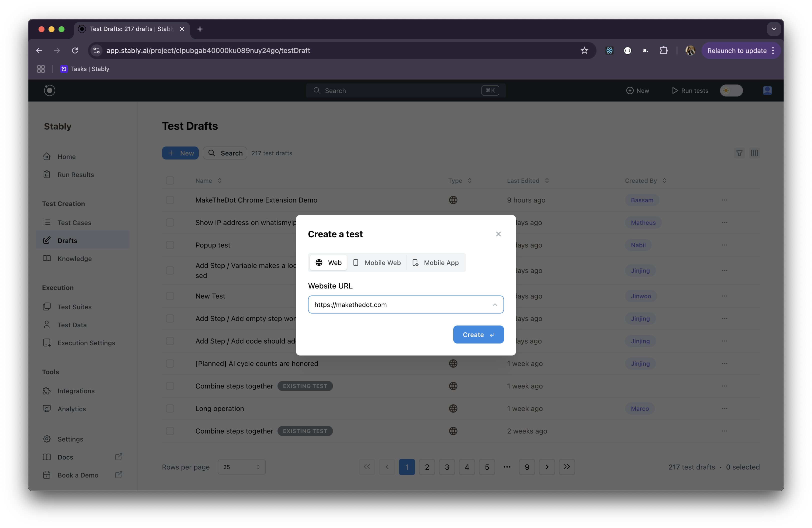Check the box for the New Test row
This screenshot has width=812, height=528.
point(170,296)
